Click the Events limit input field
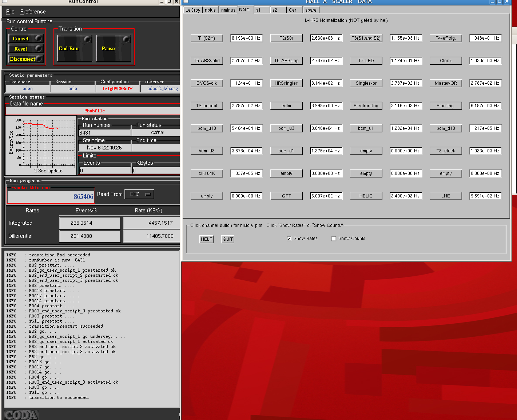The image size is (517, 420). point(105,171)
